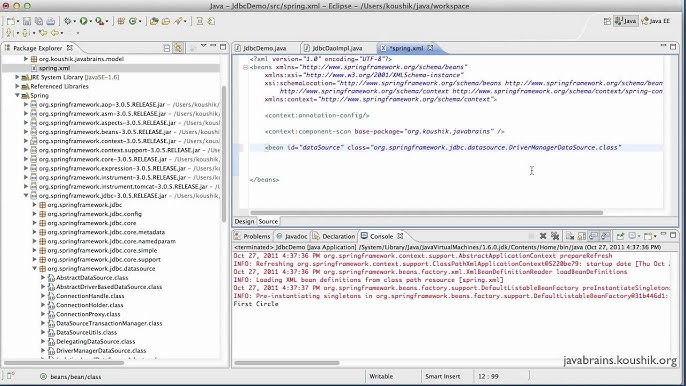The width and height of the screenshot is (686, 386).
Task: Select DriverManagerDataSource.class in the tree
Action: click(x=101, y=351)
